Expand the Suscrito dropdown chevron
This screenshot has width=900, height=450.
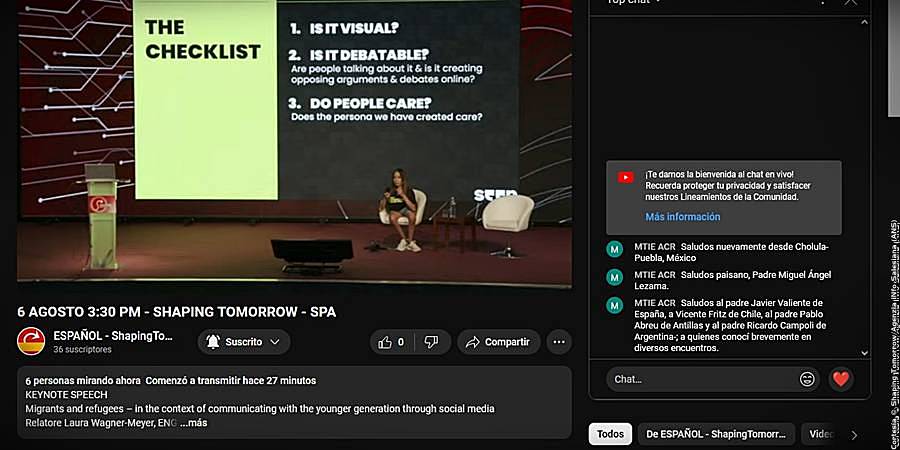275,342
